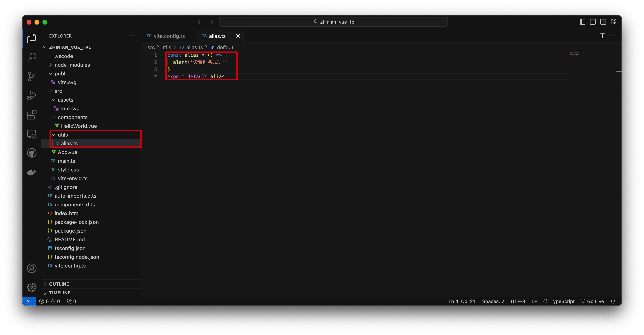Open the Customize Layout icon

613,22
